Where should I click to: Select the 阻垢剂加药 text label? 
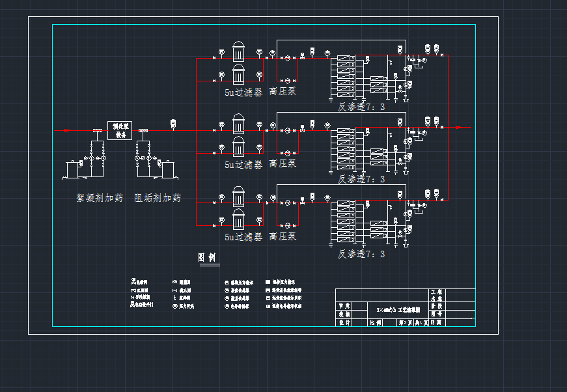tap(158, 198)
